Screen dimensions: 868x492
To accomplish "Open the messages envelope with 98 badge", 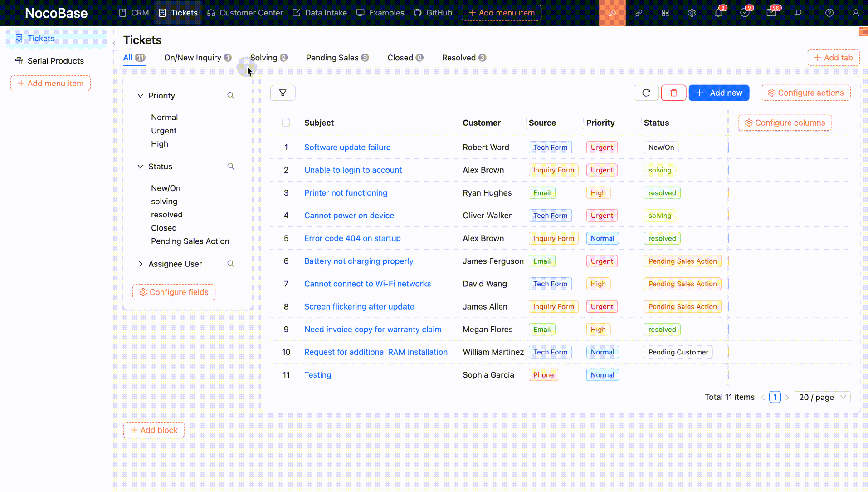I will click(x=772, y=13).
